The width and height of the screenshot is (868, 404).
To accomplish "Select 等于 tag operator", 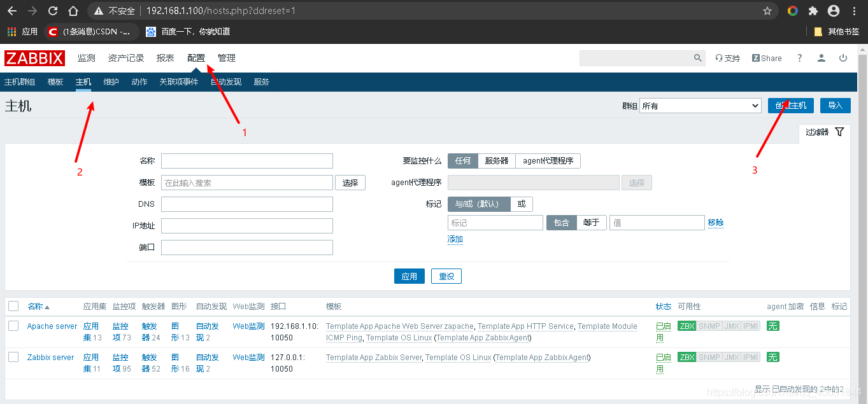I will pyautogui.click(x=592, y=222).
